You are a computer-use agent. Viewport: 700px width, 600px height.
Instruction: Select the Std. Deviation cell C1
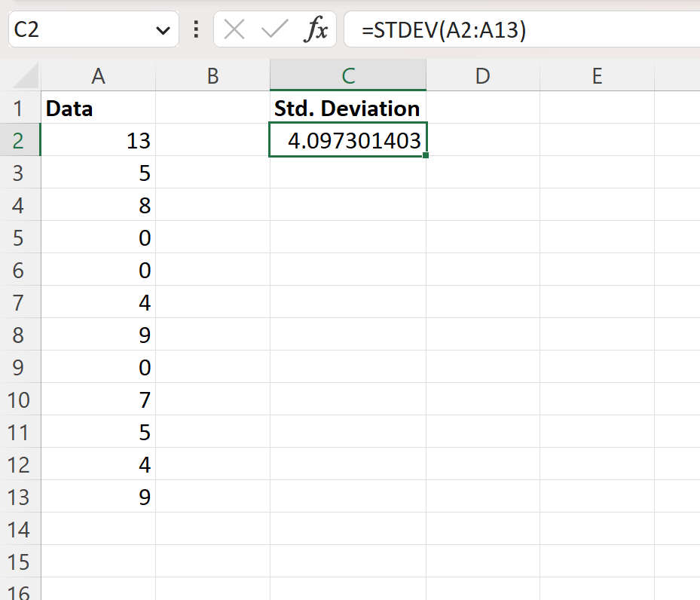348,108
